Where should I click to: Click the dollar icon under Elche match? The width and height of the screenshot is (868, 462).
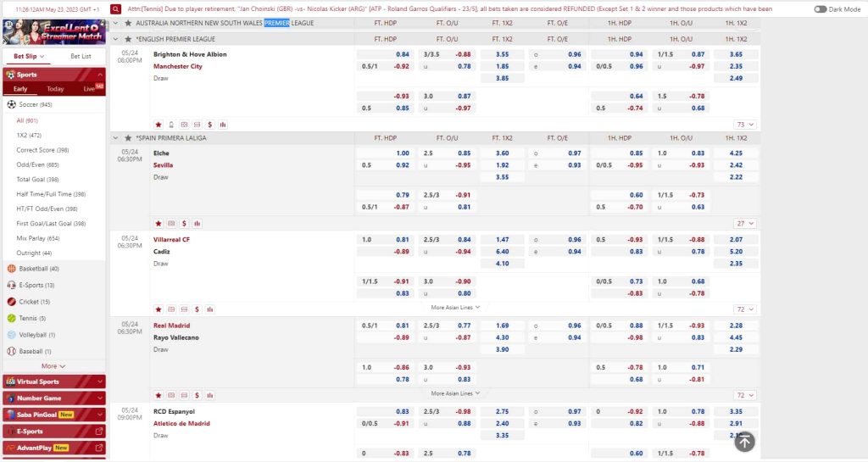click(x=184, y=224)
